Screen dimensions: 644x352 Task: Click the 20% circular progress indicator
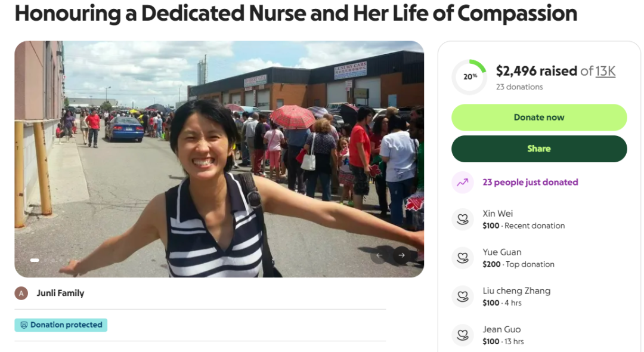(x=469, y=77)
